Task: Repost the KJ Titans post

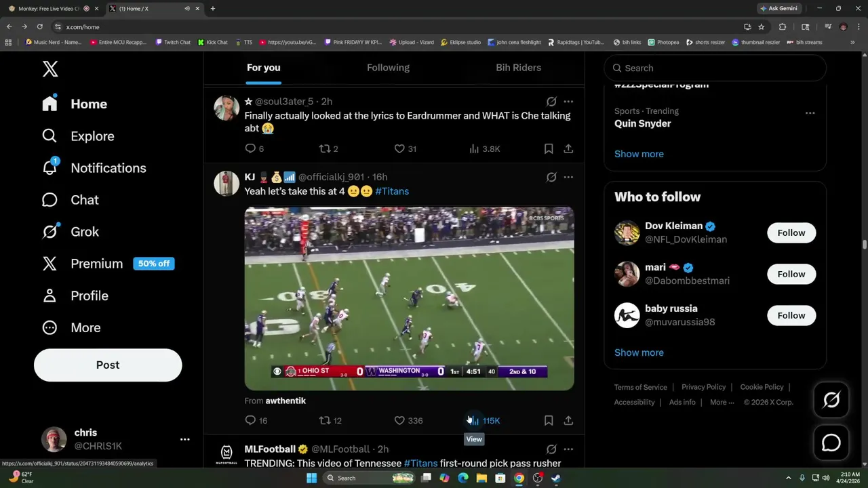Action: [330, 421]
